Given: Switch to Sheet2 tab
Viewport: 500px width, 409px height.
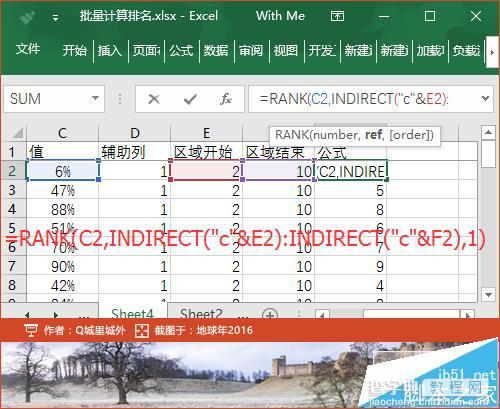Looking at the screenshot, I should pos(201,312).
